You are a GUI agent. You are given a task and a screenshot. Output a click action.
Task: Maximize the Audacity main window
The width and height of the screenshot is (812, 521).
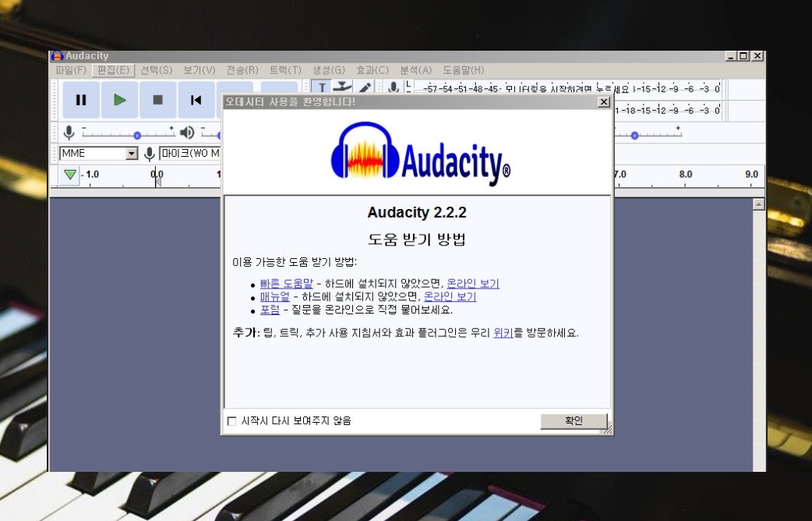(743, 56)
